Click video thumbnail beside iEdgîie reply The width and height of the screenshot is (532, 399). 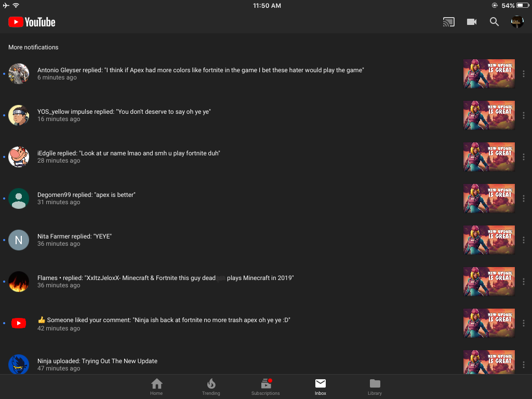coord(489,157)
